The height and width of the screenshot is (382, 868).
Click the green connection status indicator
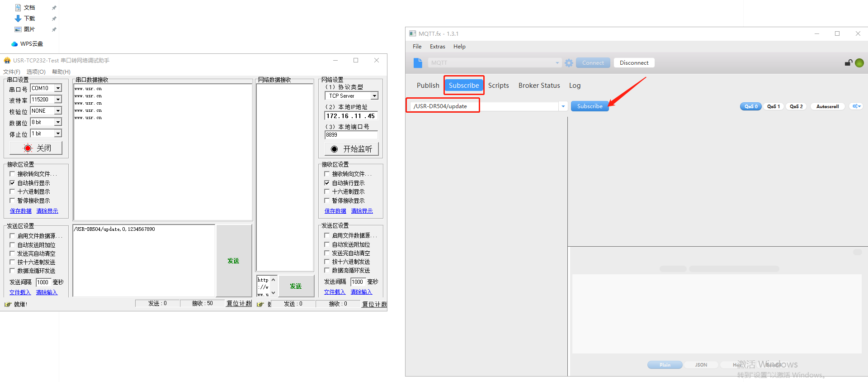(x=859, y=63)
